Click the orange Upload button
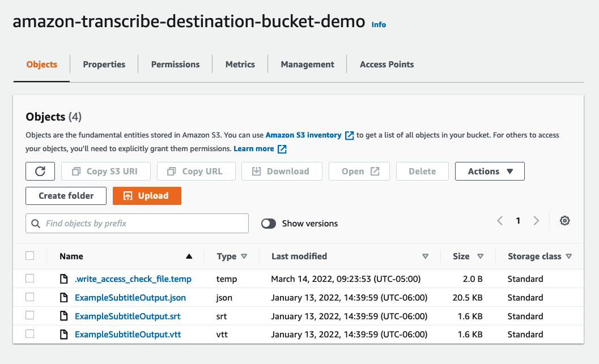This screenshot has height=364, width=599. (x=147, y=196)
